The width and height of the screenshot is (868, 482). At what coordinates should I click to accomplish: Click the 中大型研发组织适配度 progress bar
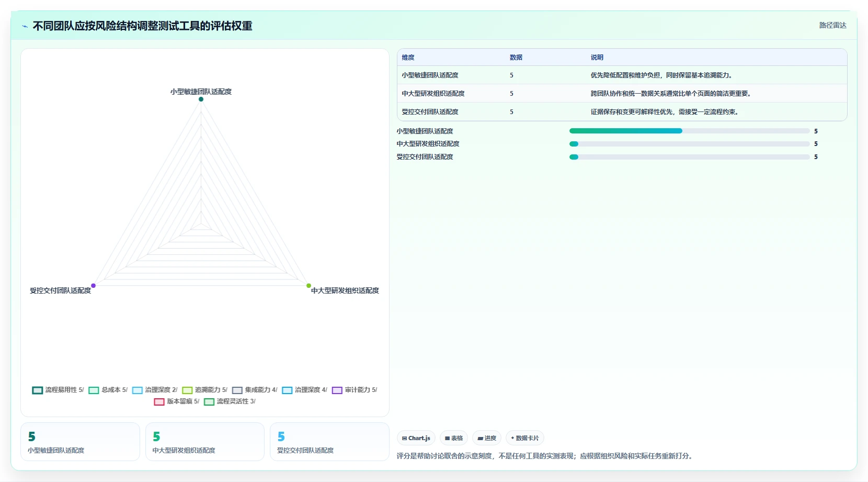tap(689, 144)
